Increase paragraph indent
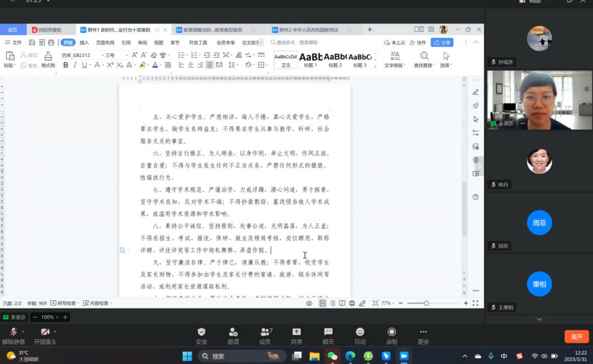Image resolution: width=593 pixels, height=364 pixels. [x=216, y=55]
